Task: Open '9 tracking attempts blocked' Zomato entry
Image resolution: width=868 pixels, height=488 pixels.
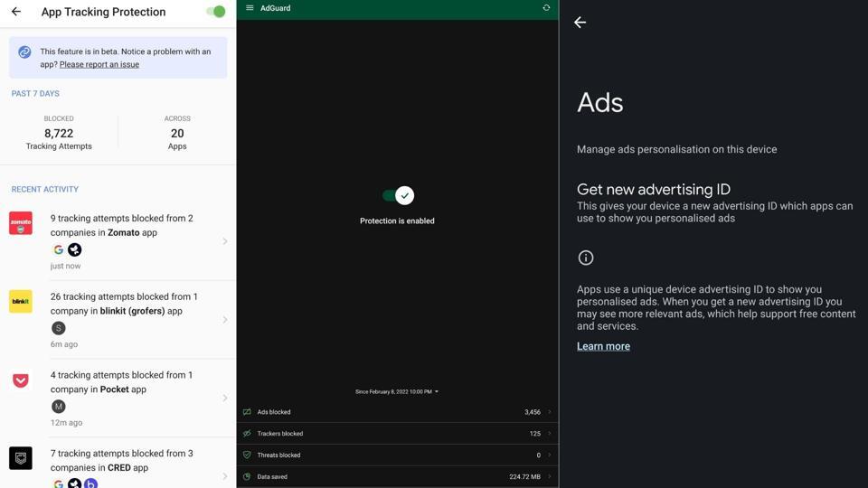Action: [118, 241]
